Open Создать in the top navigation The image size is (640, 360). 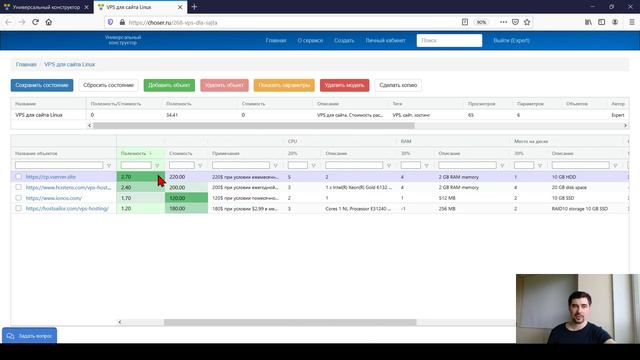tap(344, 40)
